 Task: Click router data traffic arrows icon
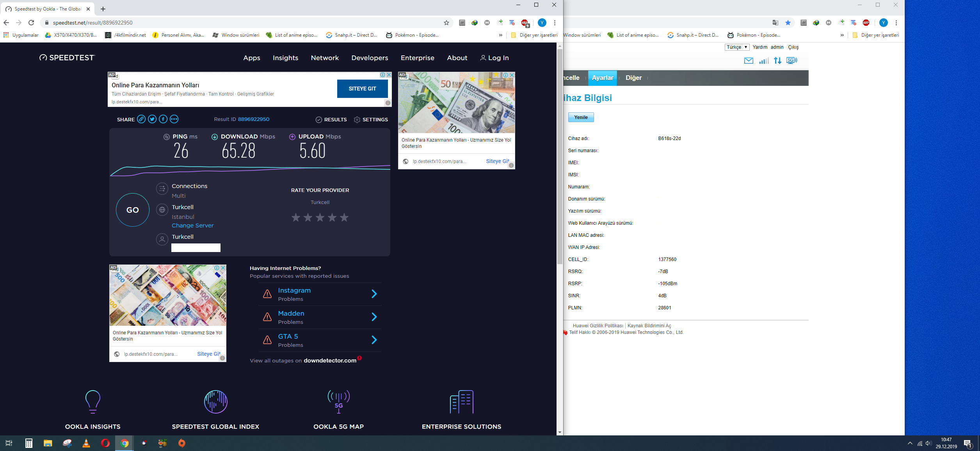point(778,60)
